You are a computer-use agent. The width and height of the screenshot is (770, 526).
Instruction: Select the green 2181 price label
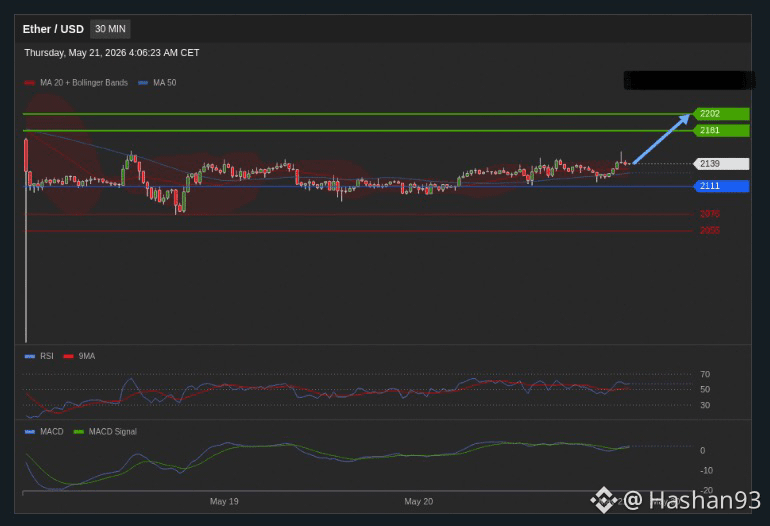coord(721,131)
